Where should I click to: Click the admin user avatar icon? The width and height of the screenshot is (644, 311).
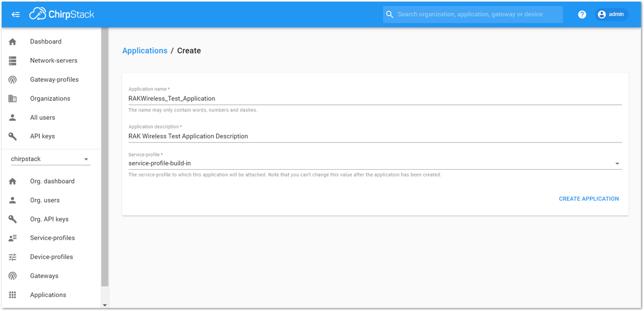coord(601,15)
